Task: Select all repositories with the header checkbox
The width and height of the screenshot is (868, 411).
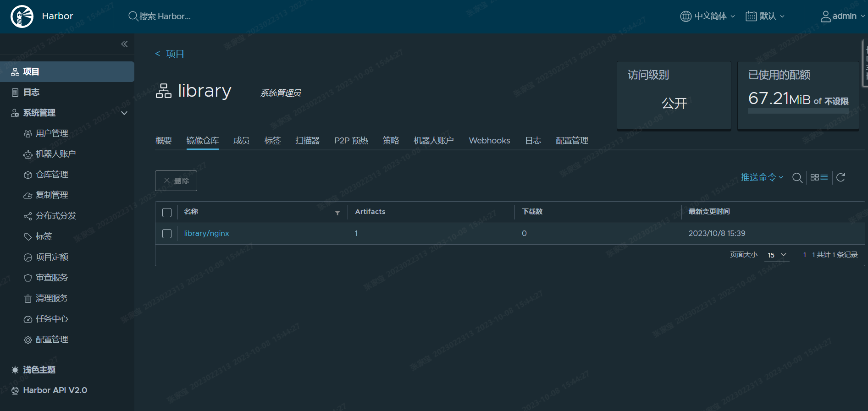Action: pyautogui.click(x=167, y=213)
